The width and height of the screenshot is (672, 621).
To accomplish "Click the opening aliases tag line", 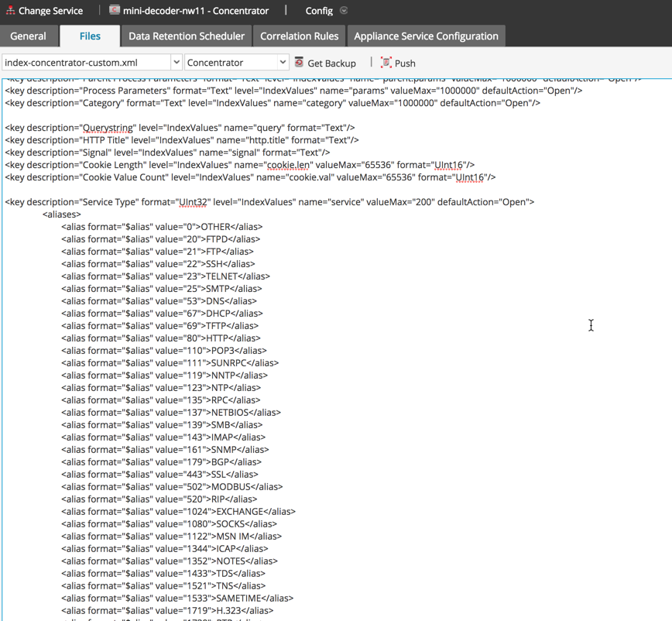I will 62,214.
